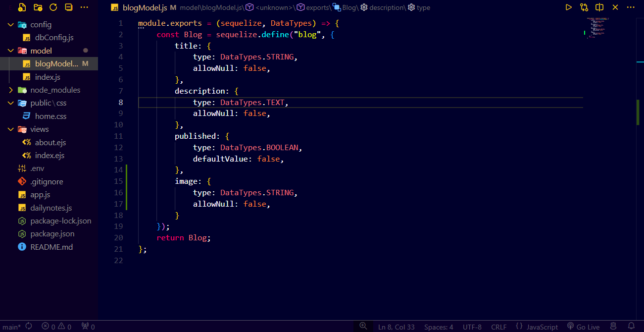Start Go Live server

point(583,327)
